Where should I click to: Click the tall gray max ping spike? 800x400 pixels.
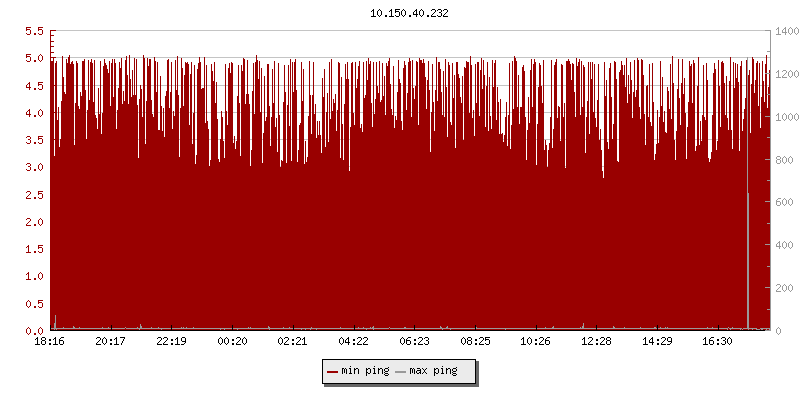coord(748,260)
